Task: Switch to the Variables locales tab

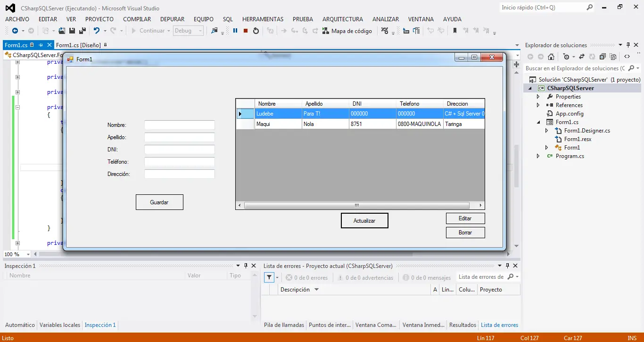Action: point(60,325)
